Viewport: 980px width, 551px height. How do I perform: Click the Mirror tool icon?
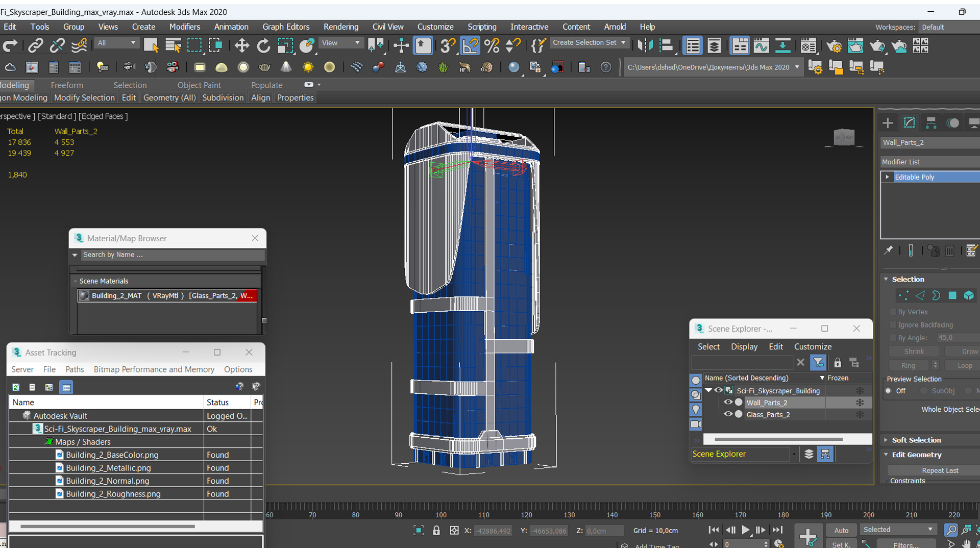pos(645,46)
